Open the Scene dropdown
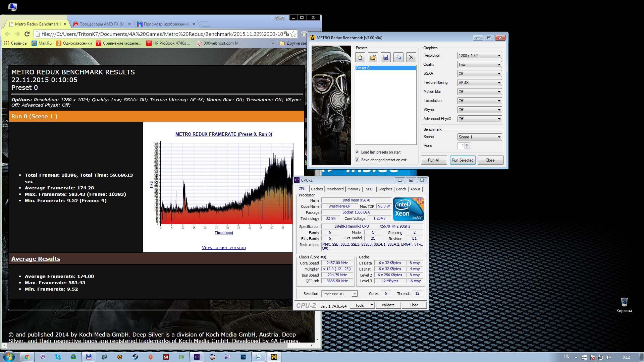644x362 pixels. pyautogui.click(x=480, y=137)
